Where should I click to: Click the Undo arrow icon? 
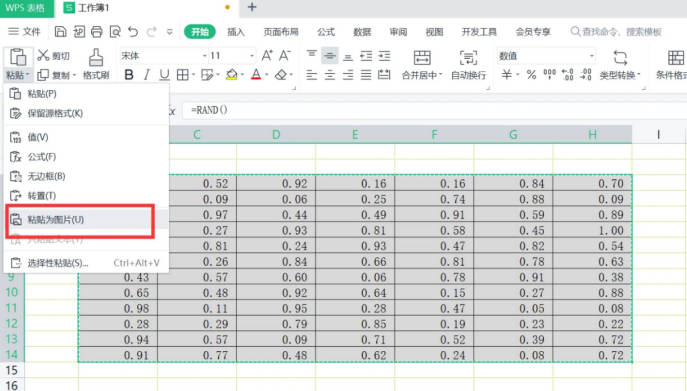(133, 32)
